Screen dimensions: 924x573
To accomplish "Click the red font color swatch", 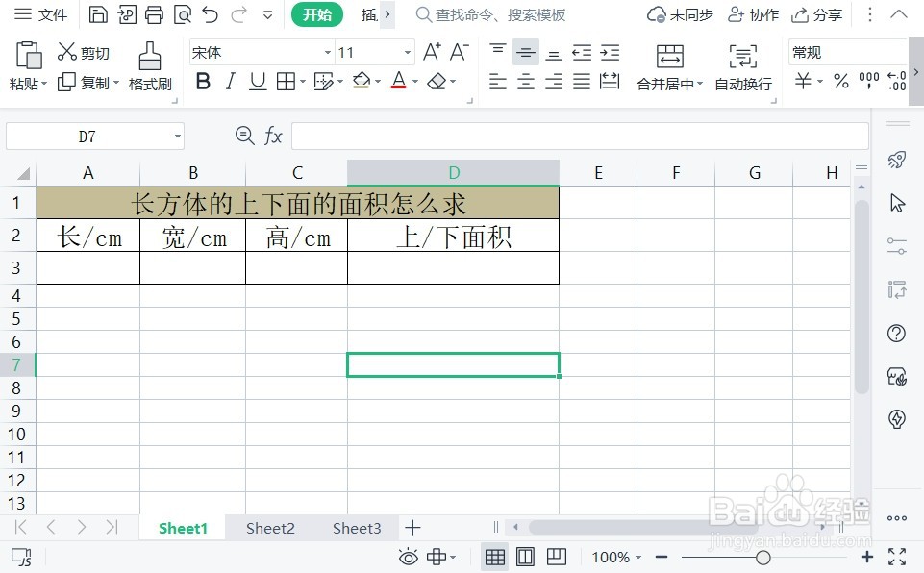I will click(x=398, y=82).
